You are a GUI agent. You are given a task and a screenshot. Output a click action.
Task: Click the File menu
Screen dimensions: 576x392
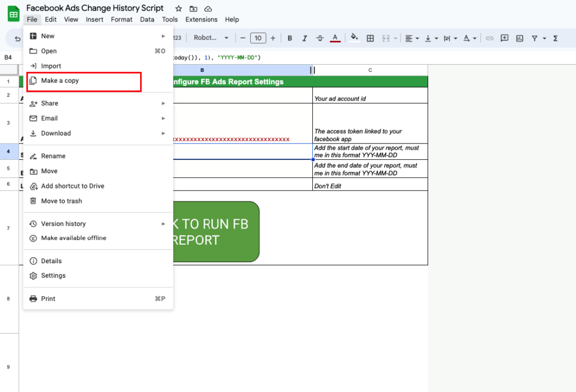point(32,20)
